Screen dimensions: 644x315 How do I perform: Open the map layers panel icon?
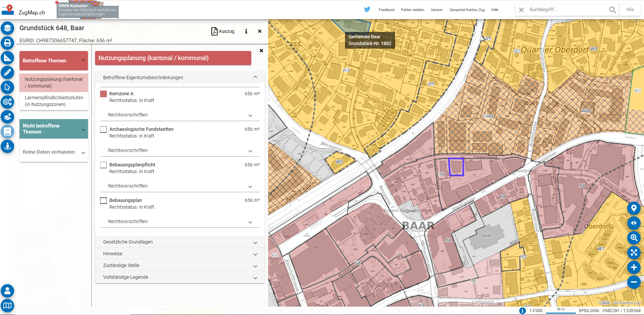7,28
